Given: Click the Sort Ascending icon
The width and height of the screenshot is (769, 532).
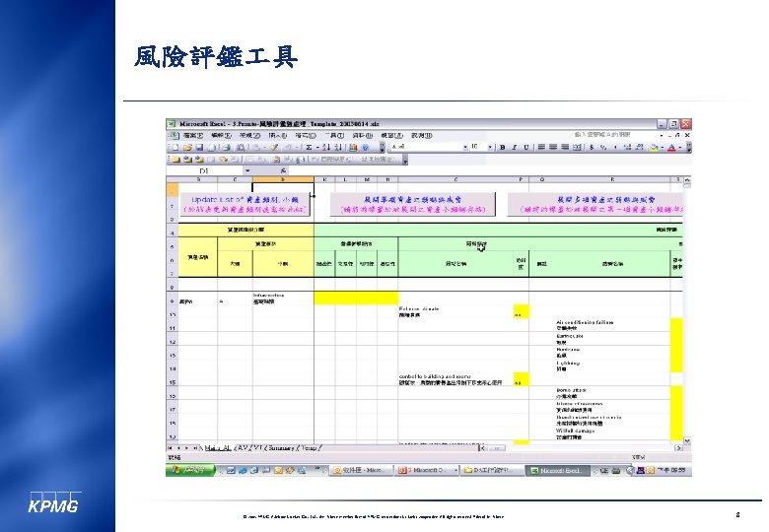Looking at the screenshot, I should point(326,147).
